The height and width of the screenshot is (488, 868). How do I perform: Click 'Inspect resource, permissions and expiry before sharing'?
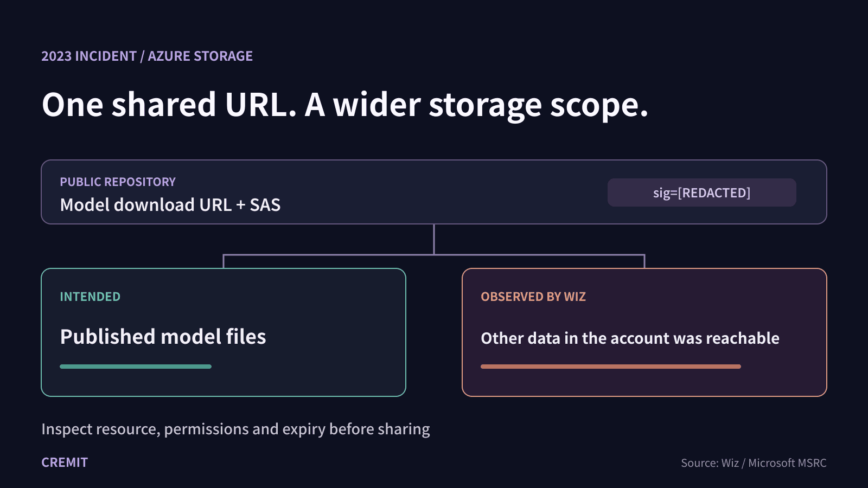[235, 429]
